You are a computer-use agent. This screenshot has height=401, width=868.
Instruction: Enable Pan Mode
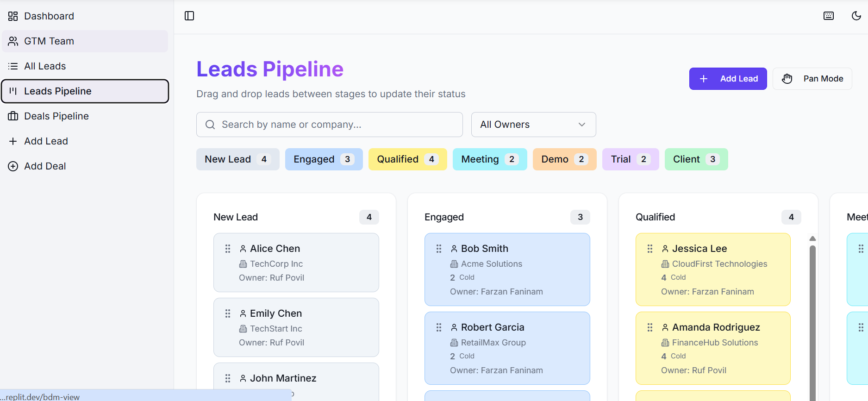(812, 79)
